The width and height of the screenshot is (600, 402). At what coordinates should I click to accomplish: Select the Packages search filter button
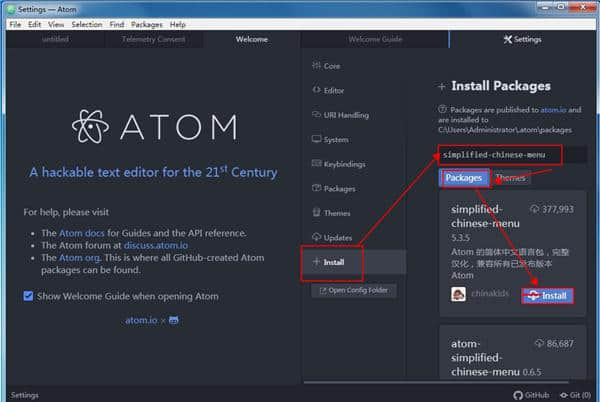[x=464, y=178]
